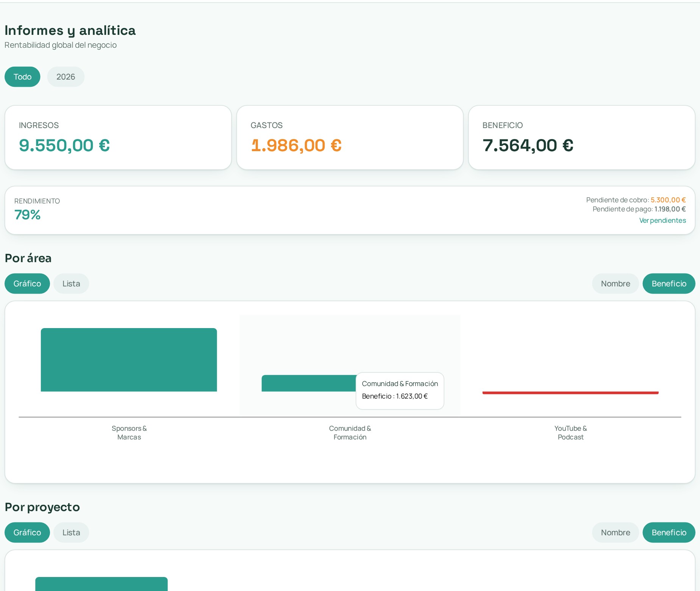Click the Comunidad & Formación bar
The height and width of the screenshot is (591, 700).
(x=309, y=383)
